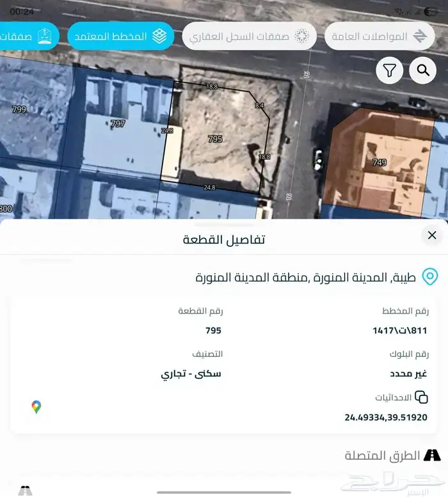448x497 pixels.
Task: Tap the الطرق المتصلة heading
Action: click(x=382, y=455)
